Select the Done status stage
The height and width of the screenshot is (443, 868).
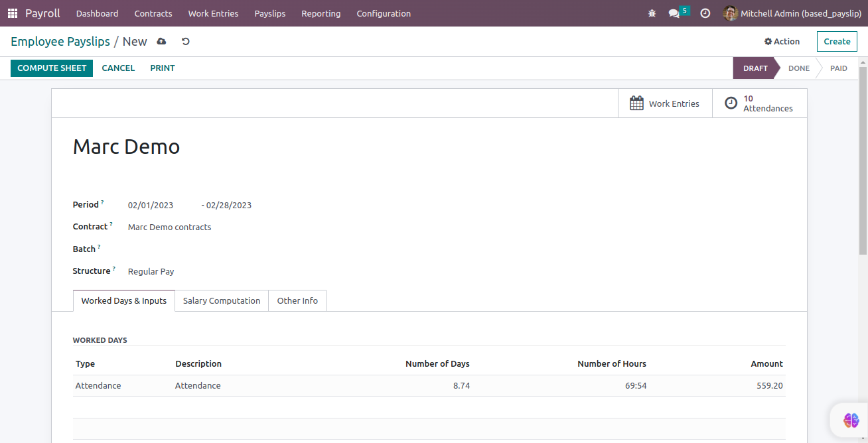(x=799, y=68)
